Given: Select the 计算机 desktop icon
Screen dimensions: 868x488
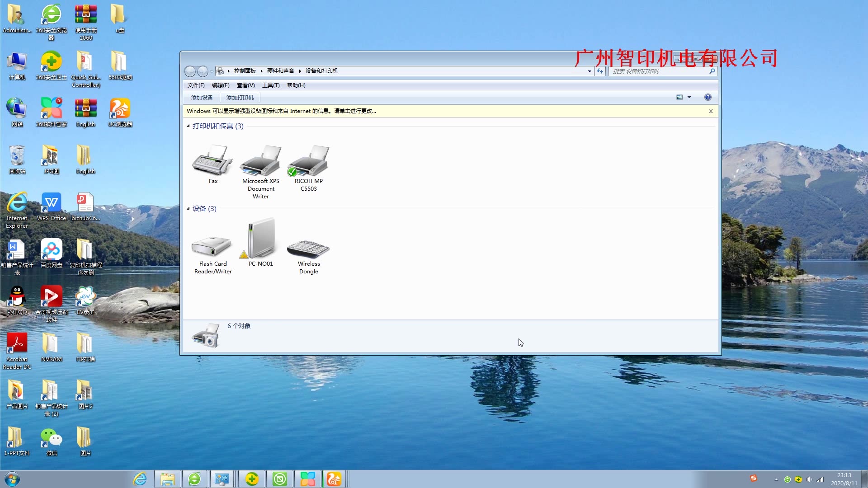Looking at the screenshot, I should coord(17,65).
